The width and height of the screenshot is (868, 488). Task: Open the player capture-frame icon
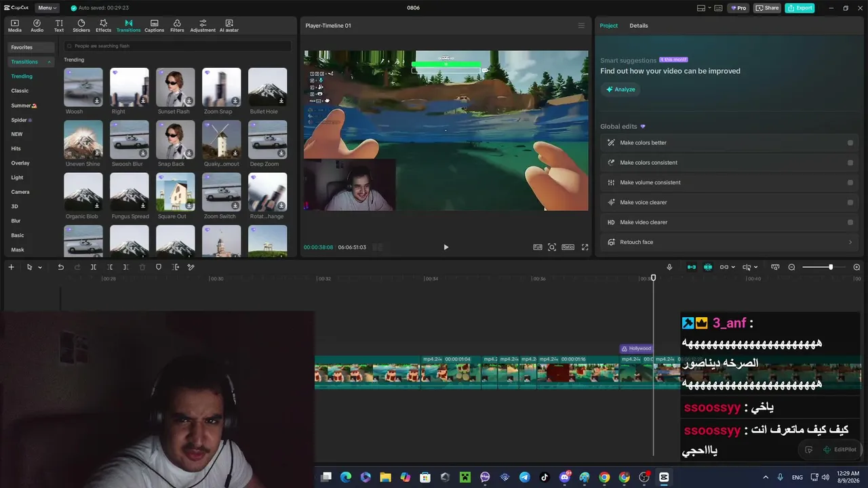[x=552, y=247]
